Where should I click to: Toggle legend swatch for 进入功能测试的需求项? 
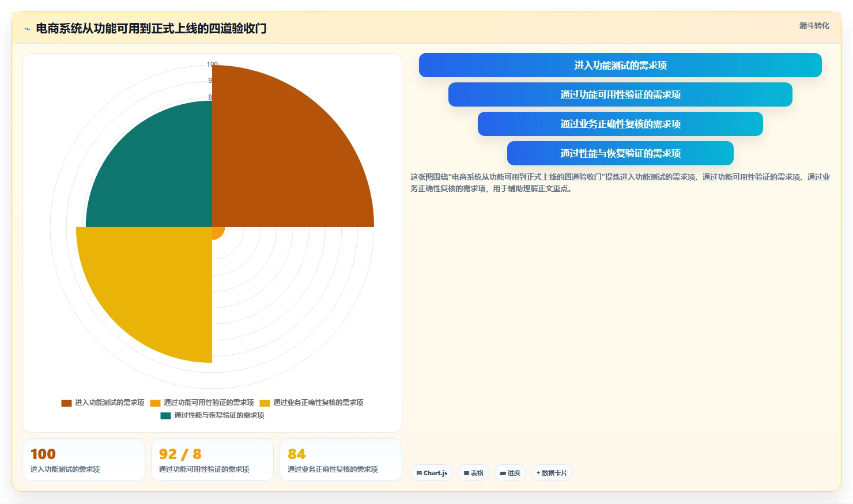coord(66,403)
